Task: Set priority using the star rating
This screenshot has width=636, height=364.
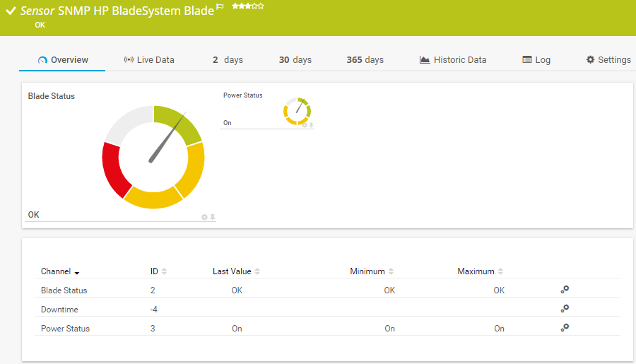Action: [x=247, y=6]
